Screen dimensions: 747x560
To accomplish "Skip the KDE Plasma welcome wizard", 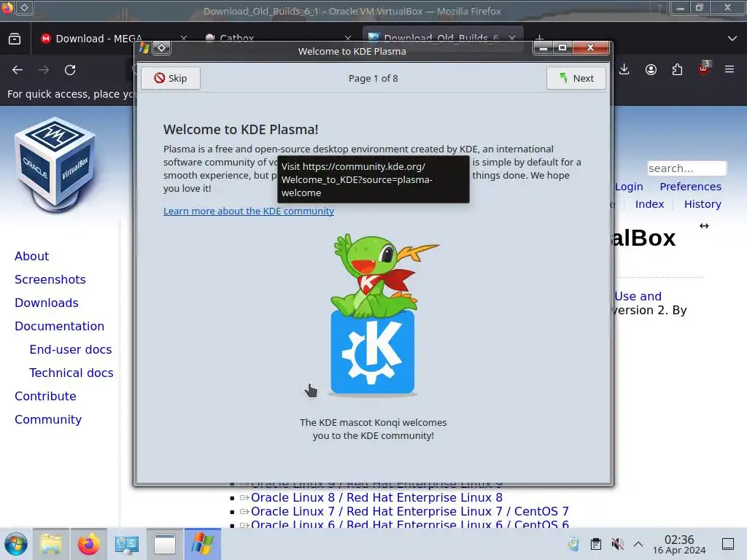I will [x=171, y=78].
